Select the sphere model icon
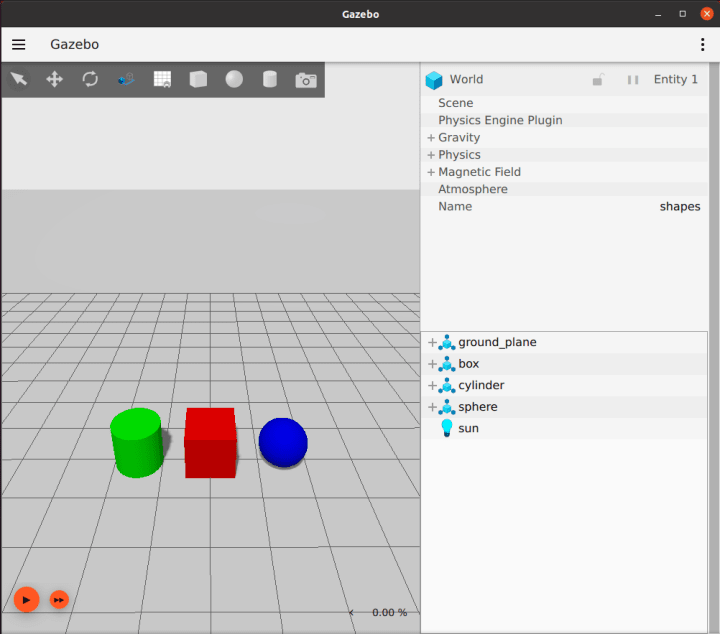This screenshot has height=634, width=720. [447, 407]
